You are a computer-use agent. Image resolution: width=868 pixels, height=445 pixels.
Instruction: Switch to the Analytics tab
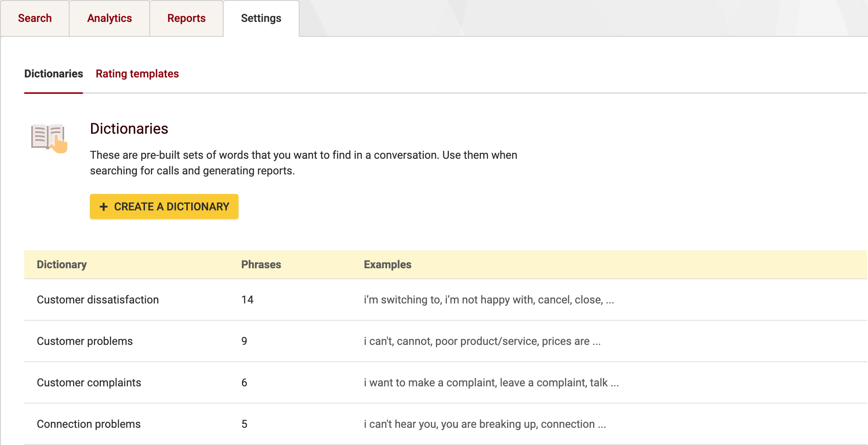109,18
